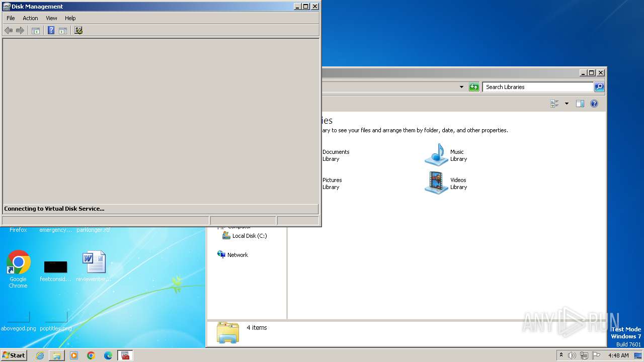The image size is (644, 362).
Task: Maximize the Libraries Explorer window
Action: click(x=592, y=73)
